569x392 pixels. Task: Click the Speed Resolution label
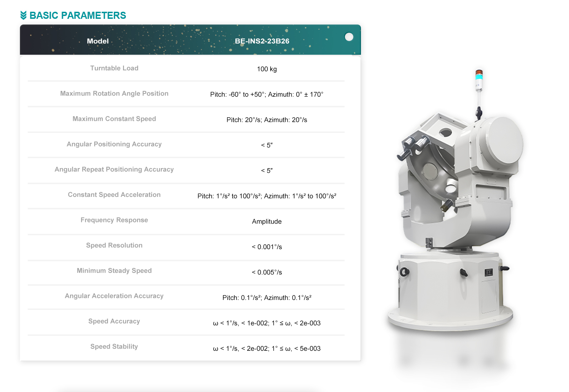pyautogui.click(x=114, y=245)
